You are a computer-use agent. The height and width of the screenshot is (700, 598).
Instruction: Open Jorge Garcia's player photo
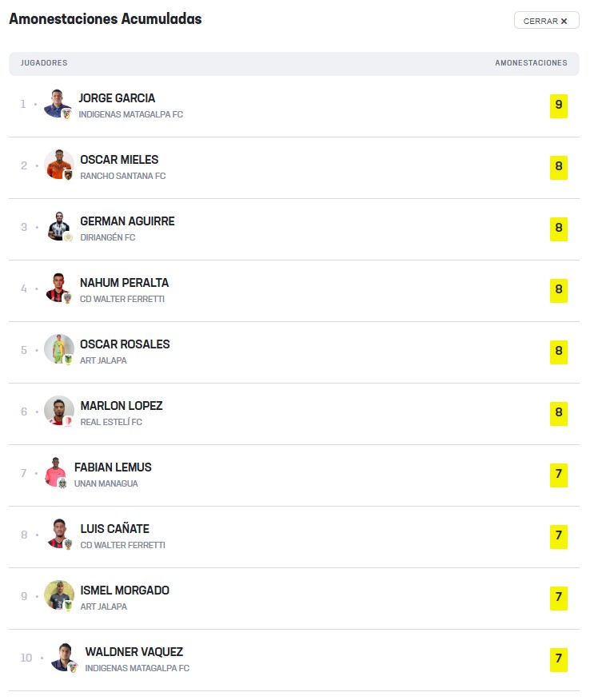point(58,104)
